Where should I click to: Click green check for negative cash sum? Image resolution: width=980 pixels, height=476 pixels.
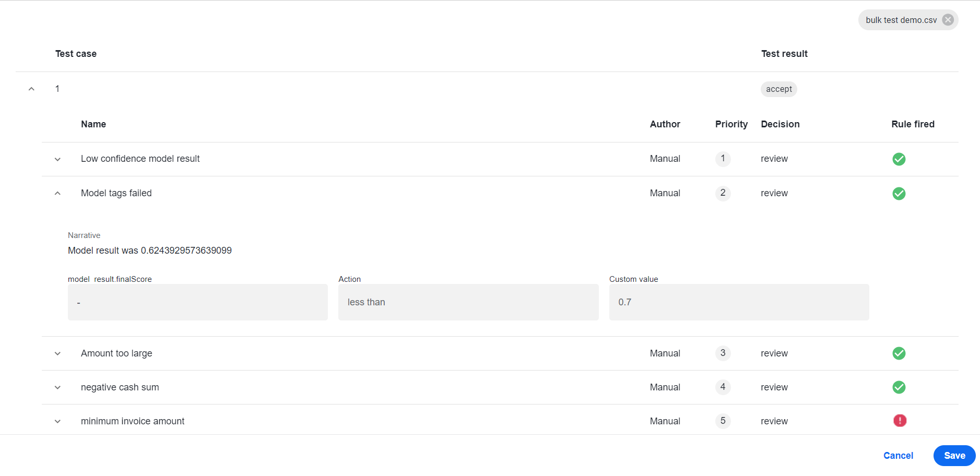(899, 387)
